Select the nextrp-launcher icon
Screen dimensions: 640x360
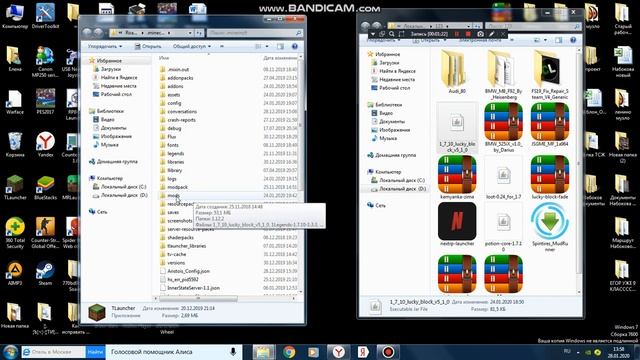[x=457, y=224]
